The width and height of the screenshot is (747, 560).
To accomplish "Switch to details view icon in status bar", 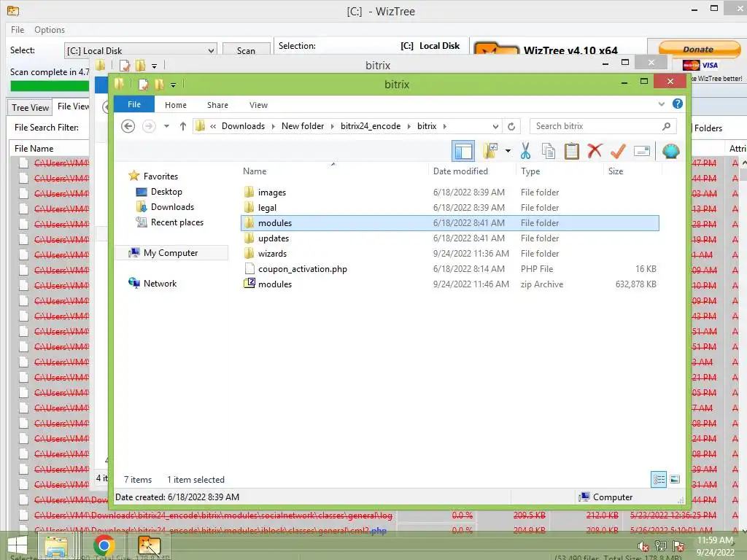I will click(x=659, y=479).
